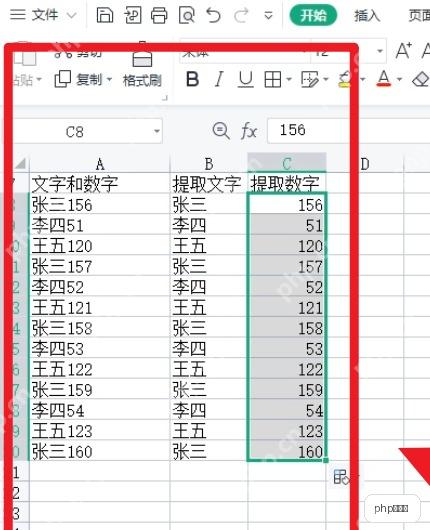Toggle Italic formatting
430x530 pixels.
(219, 79)
